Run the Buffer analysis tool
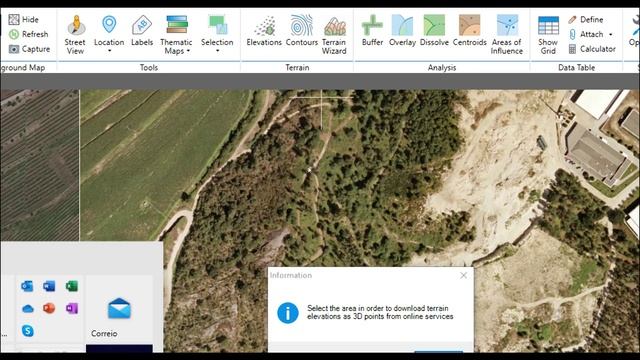 tap(372, 31)
